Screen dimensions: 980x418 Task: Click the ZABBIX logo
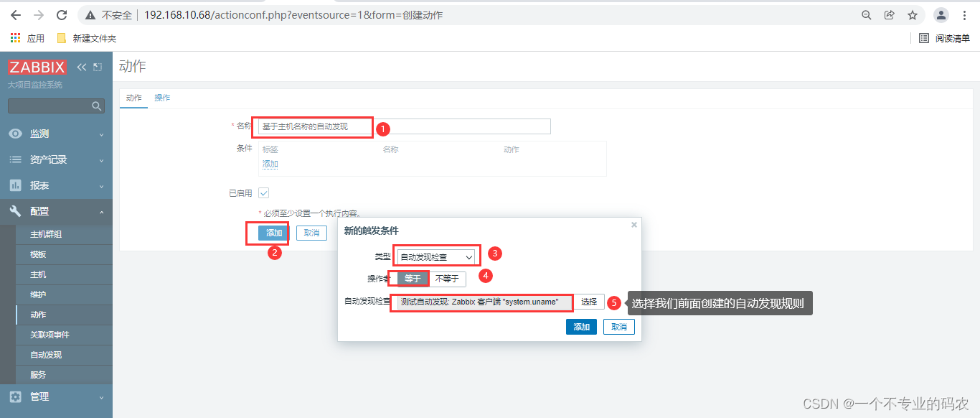pos(37,67)
